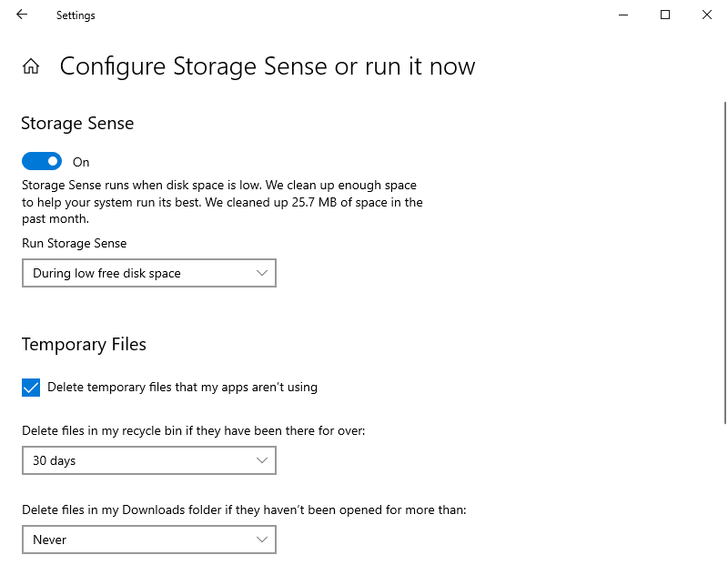Uncheck the Delete temporary files checkbox
The height and width of the screenshot is (575, 728).
point(31,388)
